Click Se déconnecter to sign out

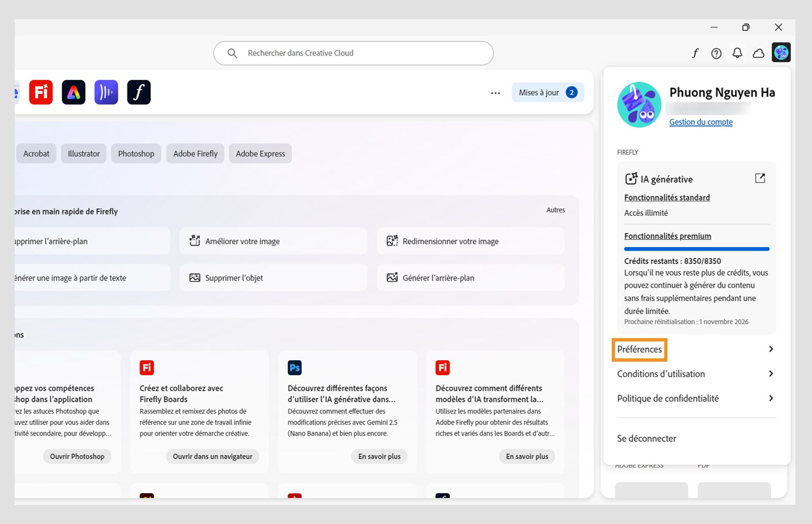pos(647,438)
